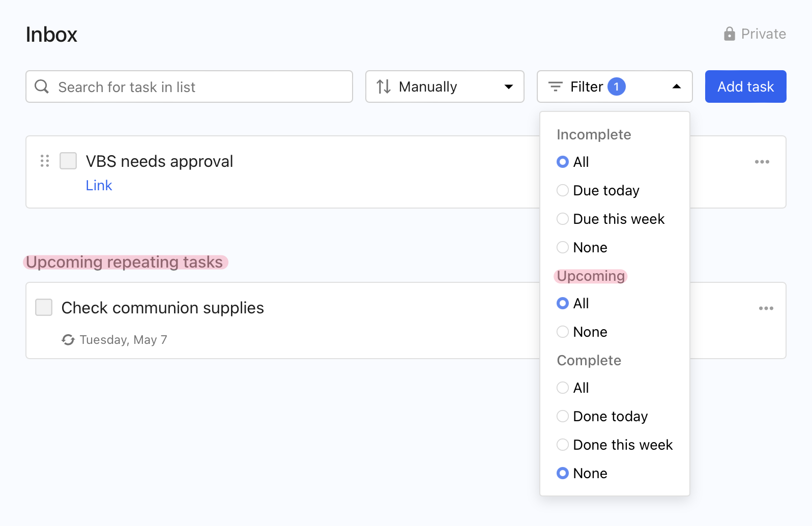This screenshot has width=812, height=526.
Task: Check off the VBS needs approval task
Action: tap(68, 161)
